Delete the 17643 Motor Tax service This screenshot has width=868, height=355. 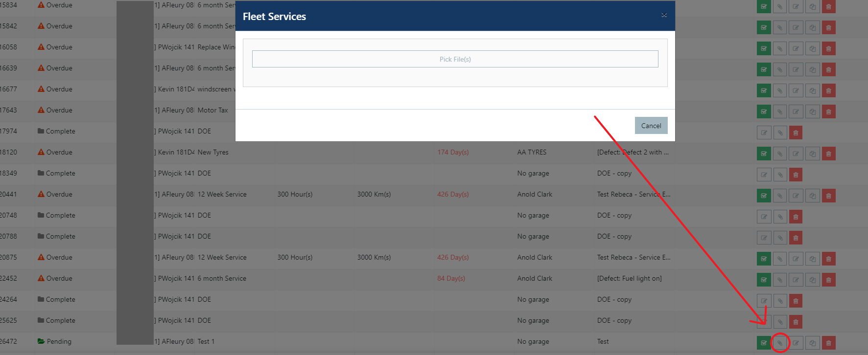(828, 111)
